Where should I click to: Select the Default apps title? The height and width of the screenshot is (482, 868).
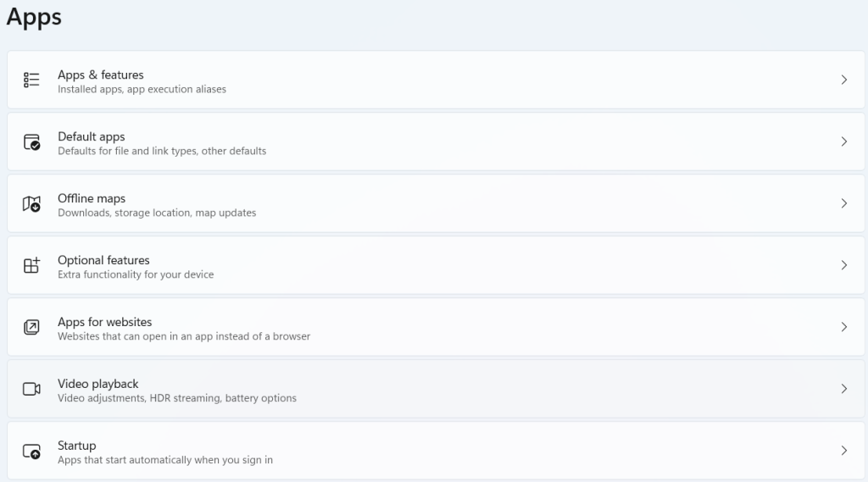pos(92,136)
